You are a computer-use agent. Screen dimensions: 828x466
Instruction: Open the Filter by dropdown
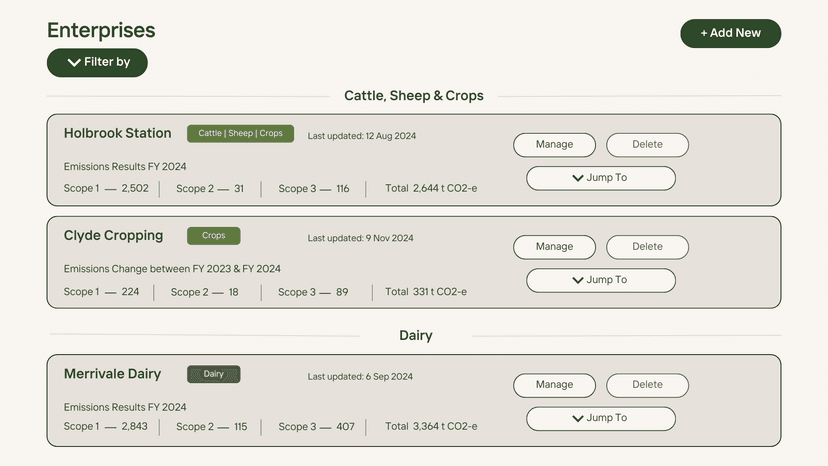(x=97, y=62)
